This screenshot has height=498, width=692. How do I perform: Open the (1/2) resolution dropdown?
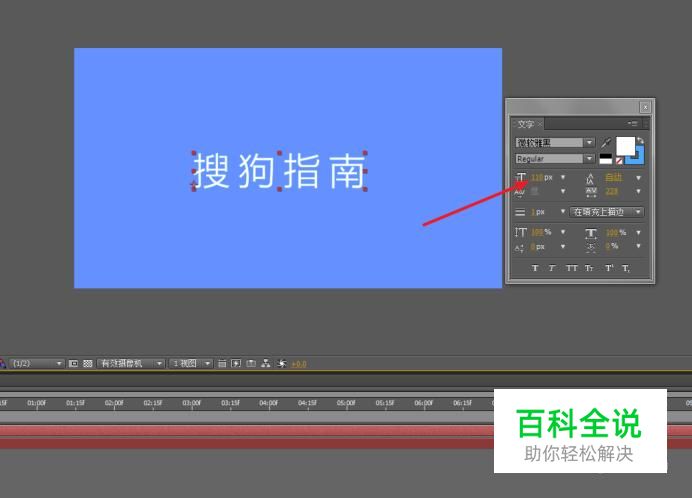(x=36, y=363)
